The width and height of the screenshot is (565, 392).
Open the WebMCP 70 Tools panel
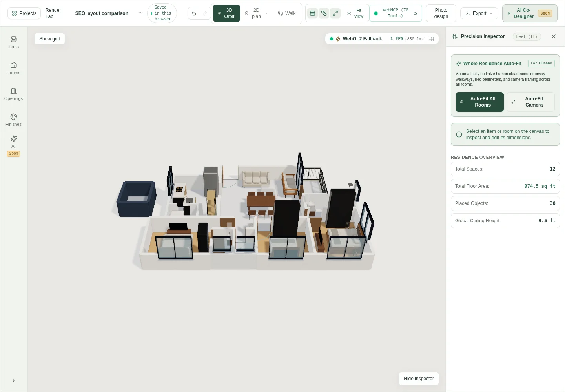point(395,13)
